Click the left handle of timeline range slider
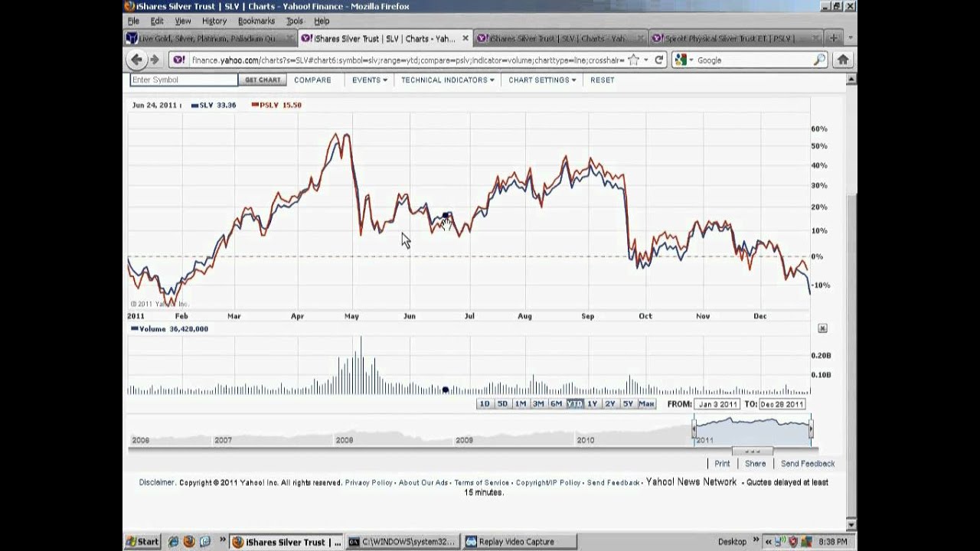 (694, 430)
